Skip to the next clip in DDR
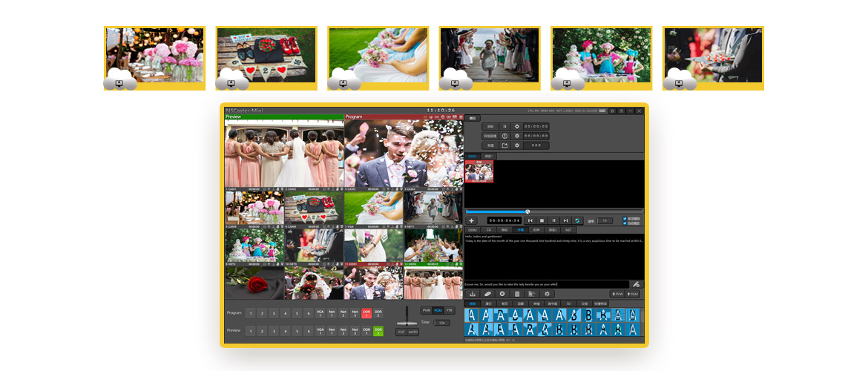Viewport: 868px width, 371px height. pos(565,220)
